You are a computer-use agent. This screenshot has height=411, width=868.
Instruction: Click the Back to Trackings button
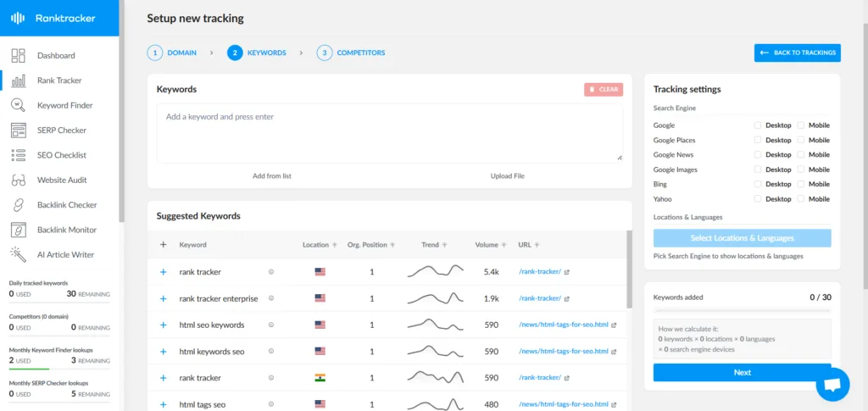[x=797, y=53]
